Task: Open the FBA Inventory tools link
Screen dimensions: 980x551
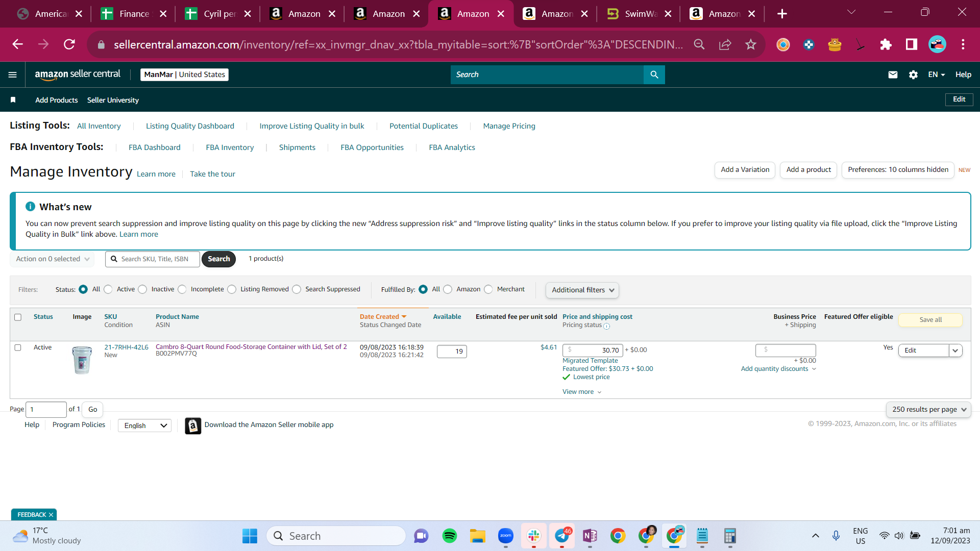Action: 230,147
